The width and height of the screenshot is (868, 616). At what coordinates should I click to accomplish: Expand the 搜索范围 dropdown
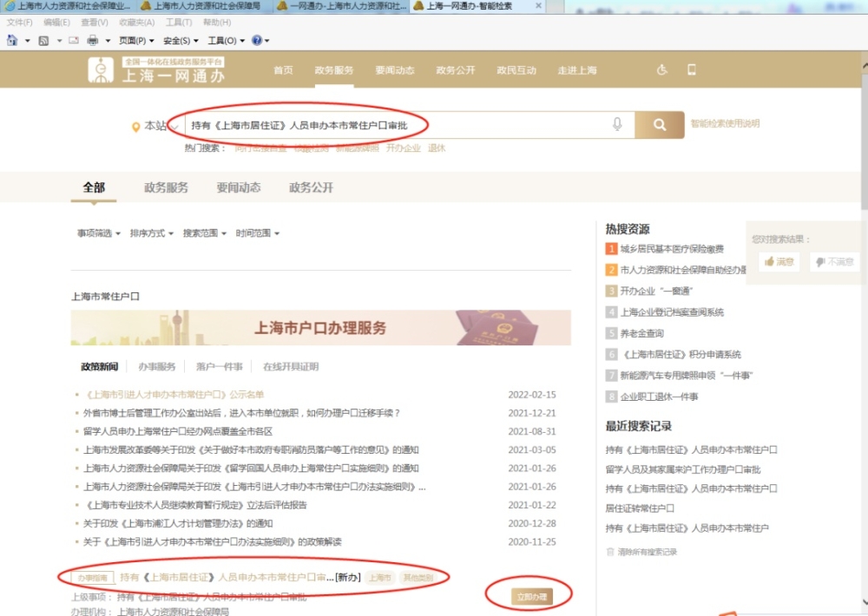pyautogui.click(x=205, y=233)
